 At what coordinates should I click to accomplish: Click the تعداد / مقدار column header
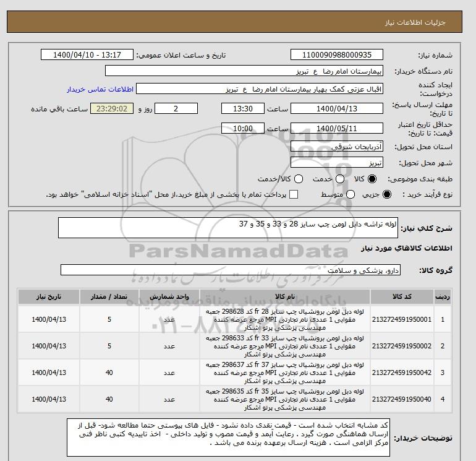[x=109, y=296]
